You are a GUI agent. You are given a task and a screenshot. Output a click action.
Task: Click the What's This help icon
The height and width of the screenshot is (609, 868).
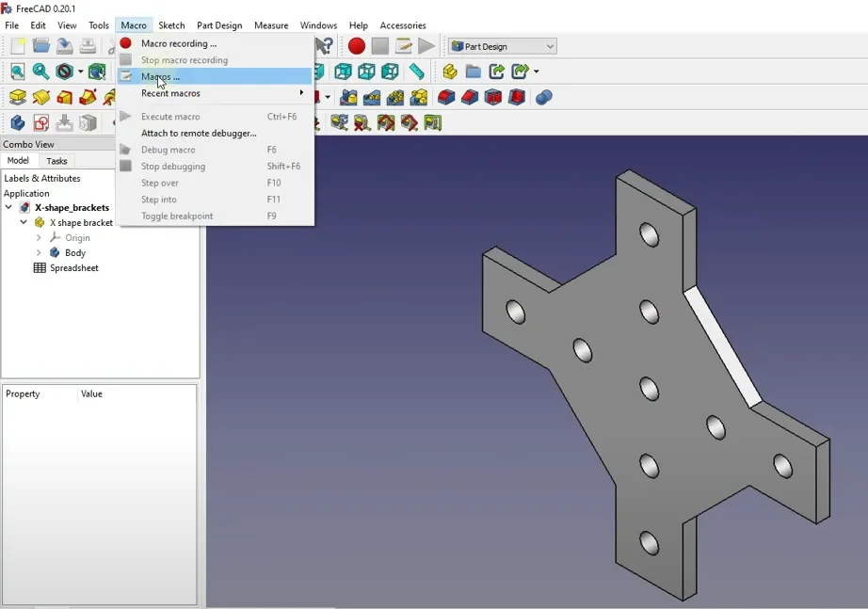(325, 46)
